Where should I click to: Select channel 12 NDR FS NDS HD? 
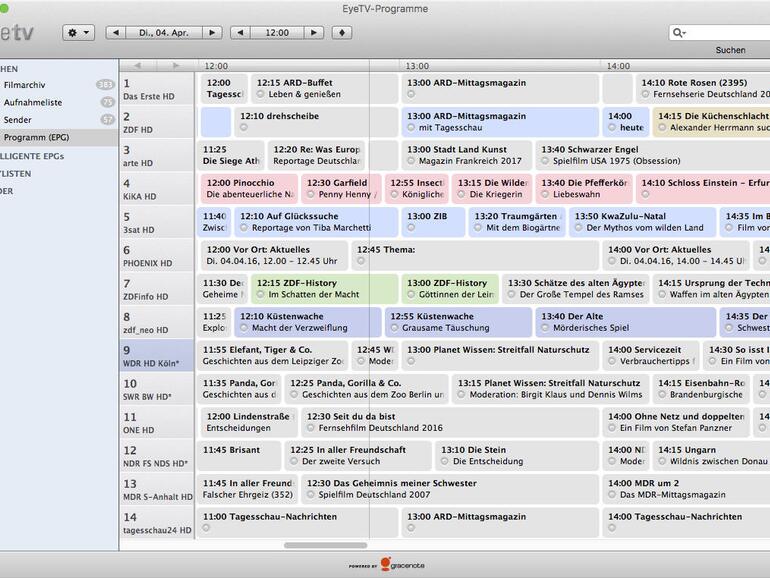point(157,456)
